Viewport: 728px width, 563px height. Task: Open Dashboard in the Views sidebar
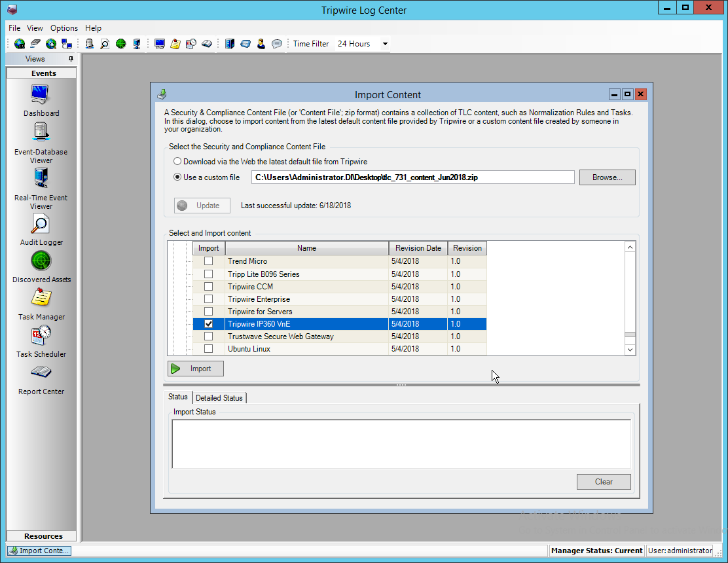point(41,101)
